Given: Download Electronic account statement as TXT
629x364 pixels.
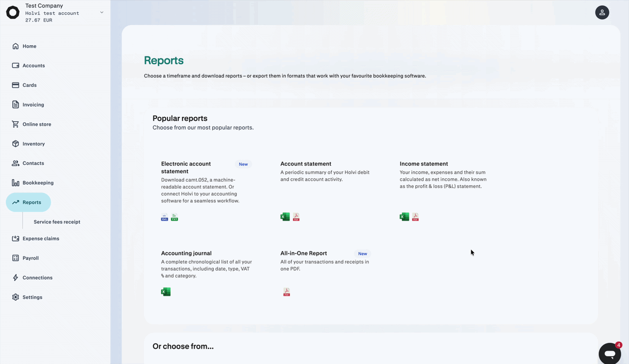Looking at the screenshot, I should (x=174, y=217).
